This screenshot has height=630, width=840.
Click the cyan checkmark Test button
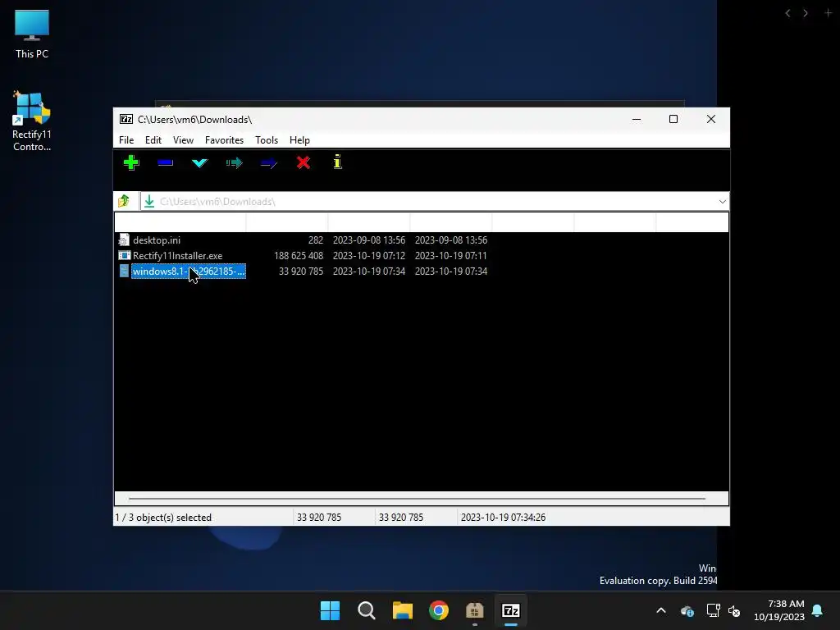pyautogui.click(x=200, y=162)
